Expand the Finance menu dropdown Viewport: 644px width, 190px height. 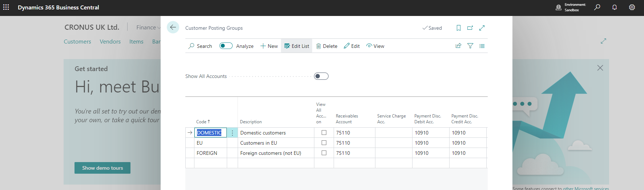tap(148, 28)
